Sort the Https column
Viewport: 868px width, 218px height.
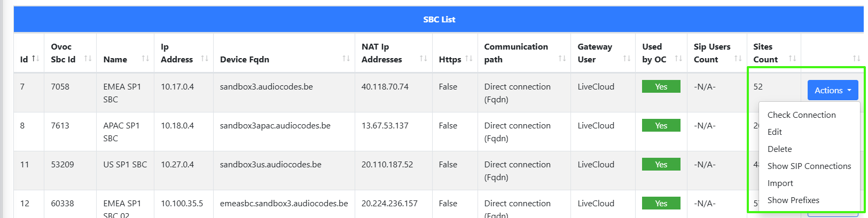[x=469, y=59]
